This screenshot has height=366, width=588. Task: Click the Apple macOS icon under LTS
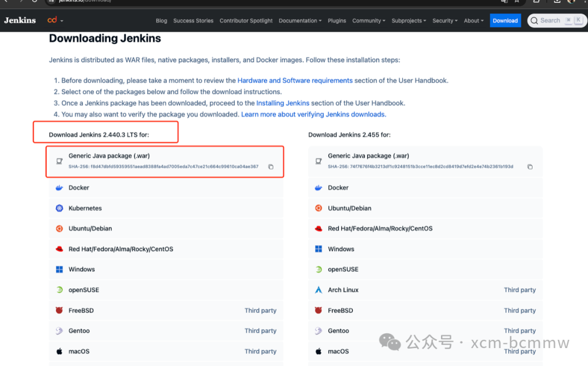coord(59,351)
